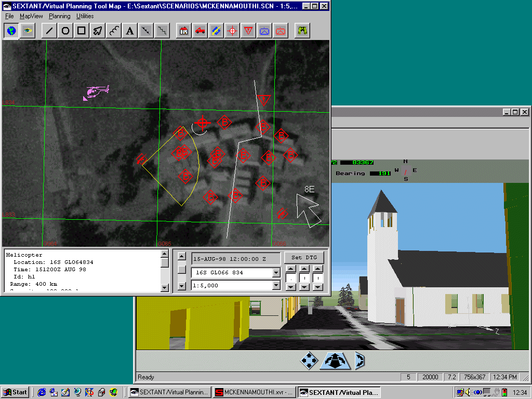Click the info panel scroll down arrow
The height and width of the screenshot is (399, 532).
[165, 288]
